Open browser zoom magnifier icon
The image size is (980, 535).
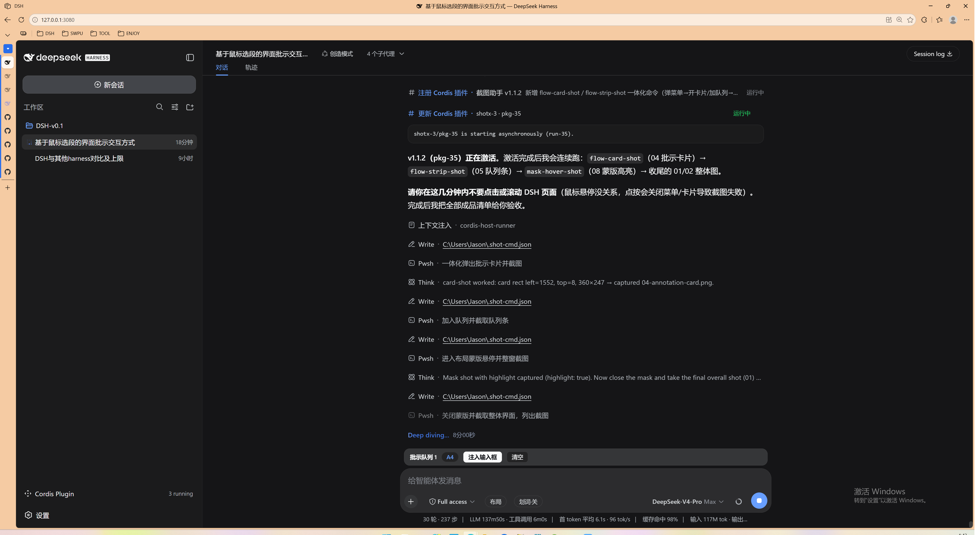[x=899, y=20]
